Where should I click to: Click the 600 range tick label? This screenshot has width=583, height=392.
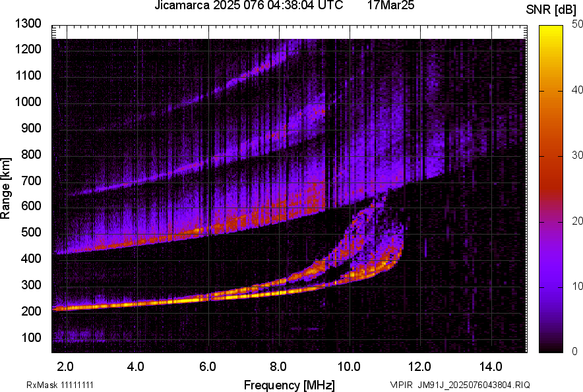pos(31,206)
